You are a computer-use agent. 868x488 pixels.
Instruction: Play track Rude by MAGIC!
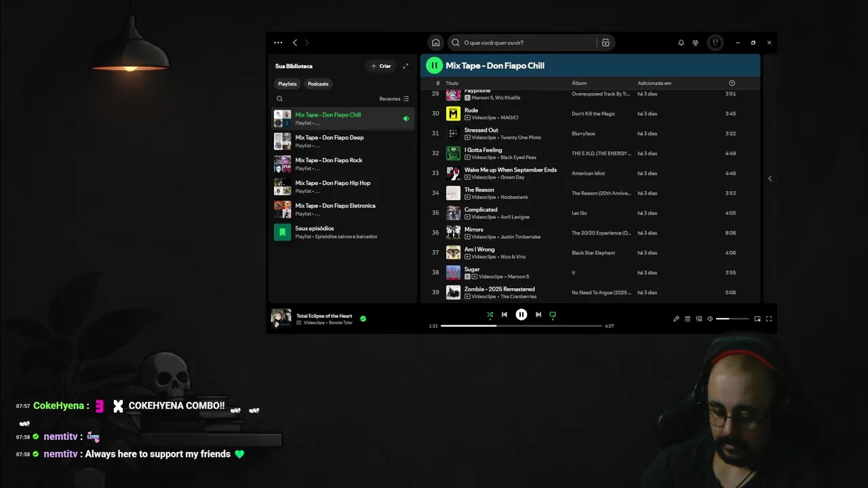590,114
